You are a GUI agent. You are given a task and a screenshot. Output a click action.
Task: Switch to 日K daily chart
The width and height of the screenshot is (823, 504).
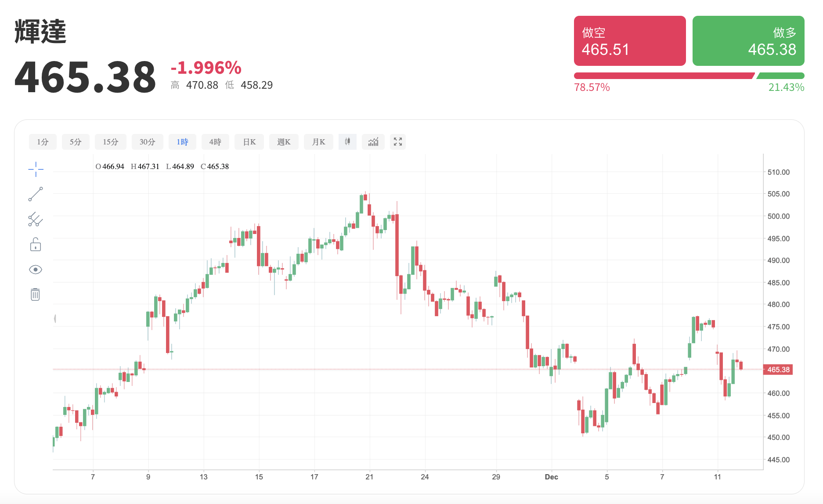[249, 142]
